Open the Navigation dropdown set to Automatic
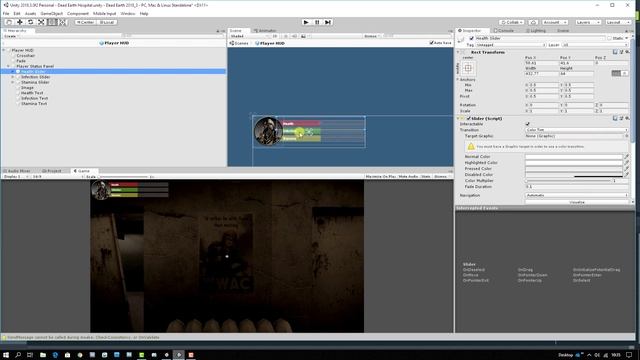This screenshot has width=640, height=360. click(x=577, y=195)
